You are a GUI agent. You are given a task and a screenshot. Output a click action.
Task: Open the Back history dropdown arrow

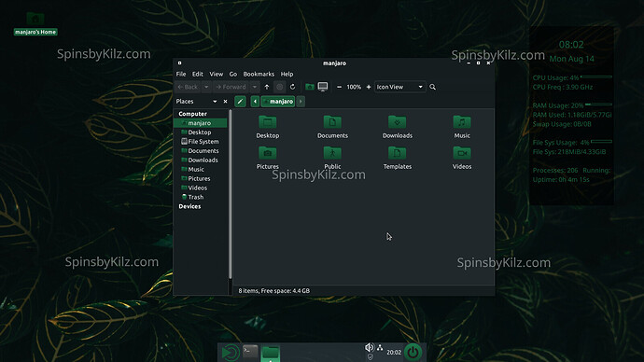(206, 87)
